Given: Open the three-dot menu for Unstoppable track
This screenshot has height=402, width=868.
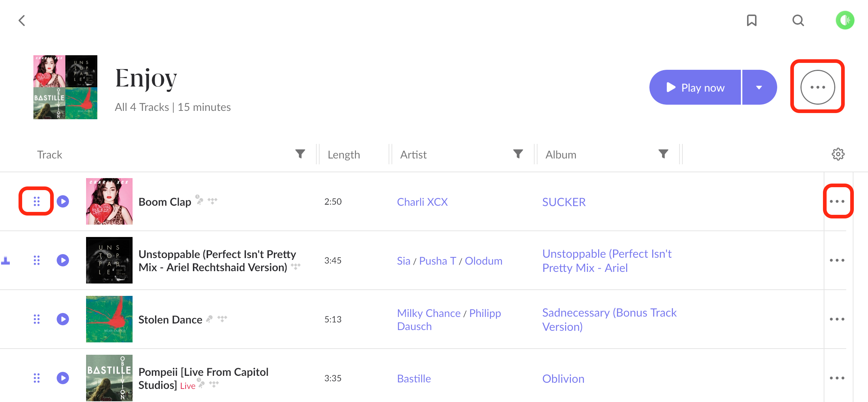Looking at the screenshot, I should coord(837,260).
